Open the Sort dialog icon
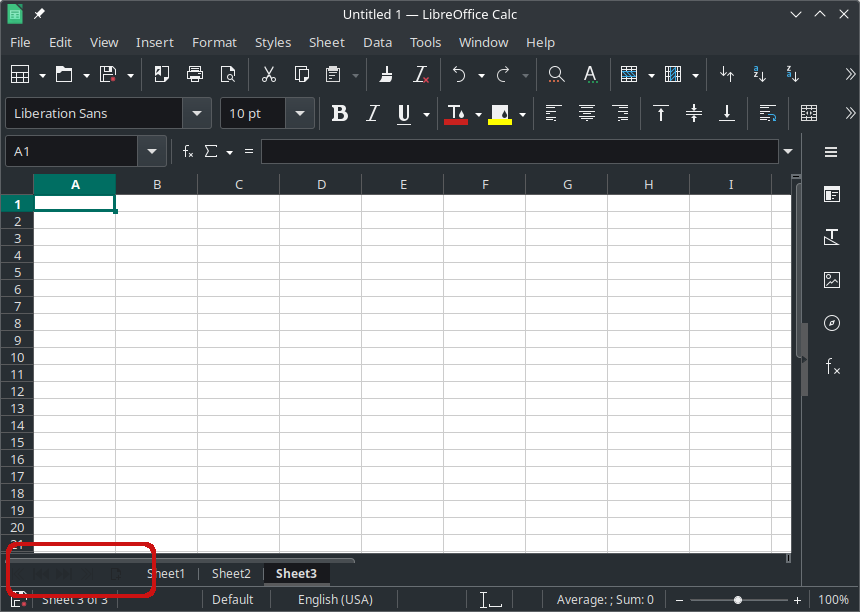Image resolution: width=860 pixels, height=612 pixels. (727, 74)
